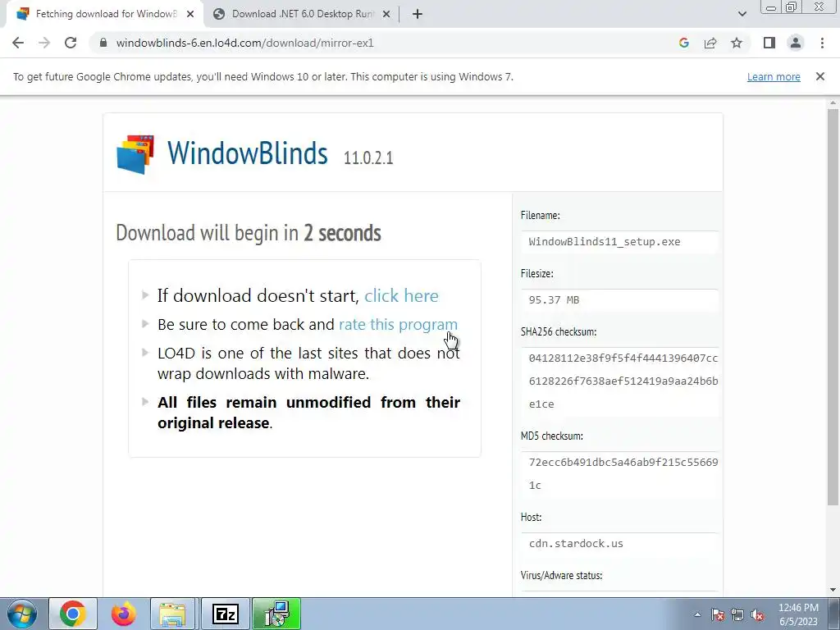Share this page icon
Viewport: 840px width, 630px height.
tap(710, 43)
